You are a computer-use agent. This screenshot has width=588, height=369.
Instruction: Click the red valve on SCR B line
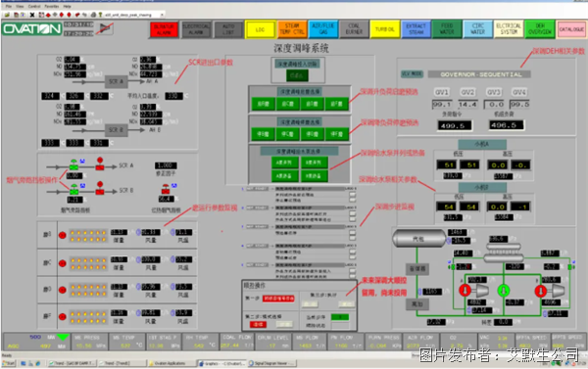coord(100,189)
